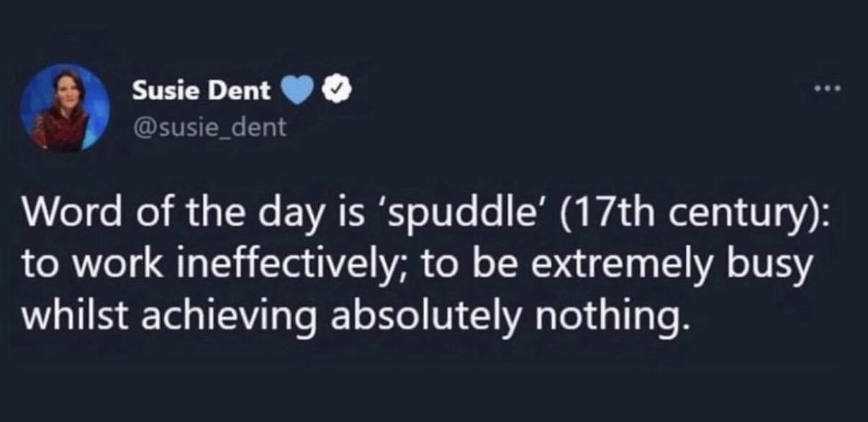The height and width of the screenshot is (422, 868).
Task: Open the Susie Dent display name link
Action: click(201, 90)
